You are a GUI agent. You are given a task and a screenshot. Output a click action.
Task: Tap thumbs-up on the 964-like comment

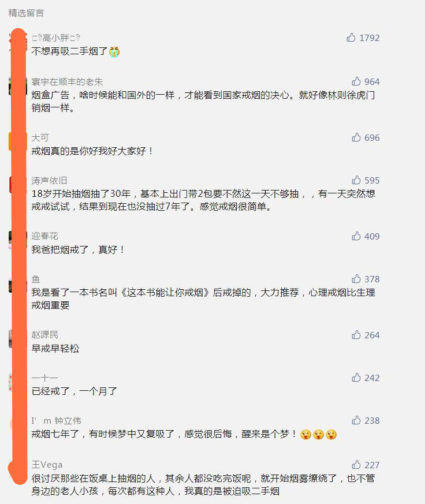click(356, 81)
